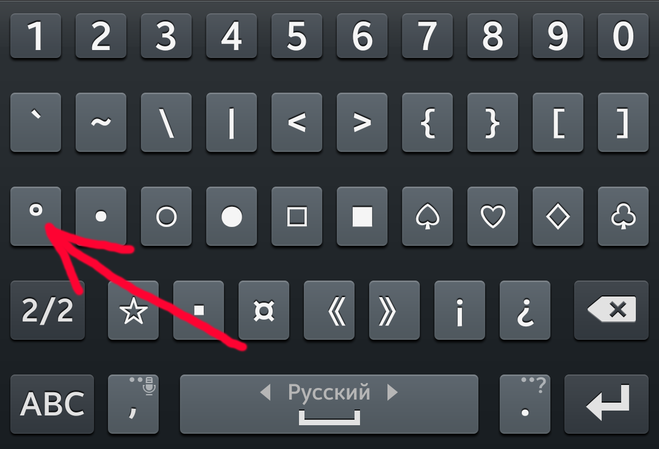Tap the comma key with microphone
Image resolution: width=659 pixels, height=449 pixels.
(133, 404)
